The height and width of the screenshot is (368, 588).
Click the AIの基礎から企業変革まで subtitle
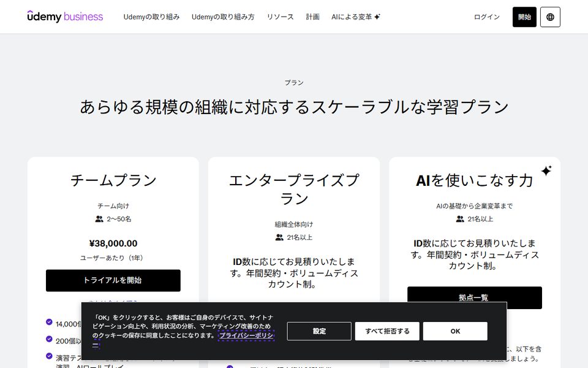click(x=474, y=206)
